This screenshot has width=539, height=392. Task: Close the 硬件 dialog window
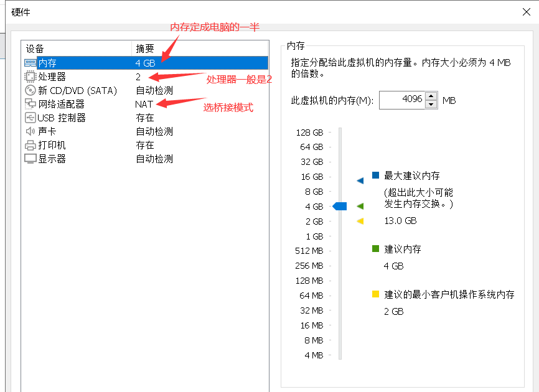coord(527,12)
